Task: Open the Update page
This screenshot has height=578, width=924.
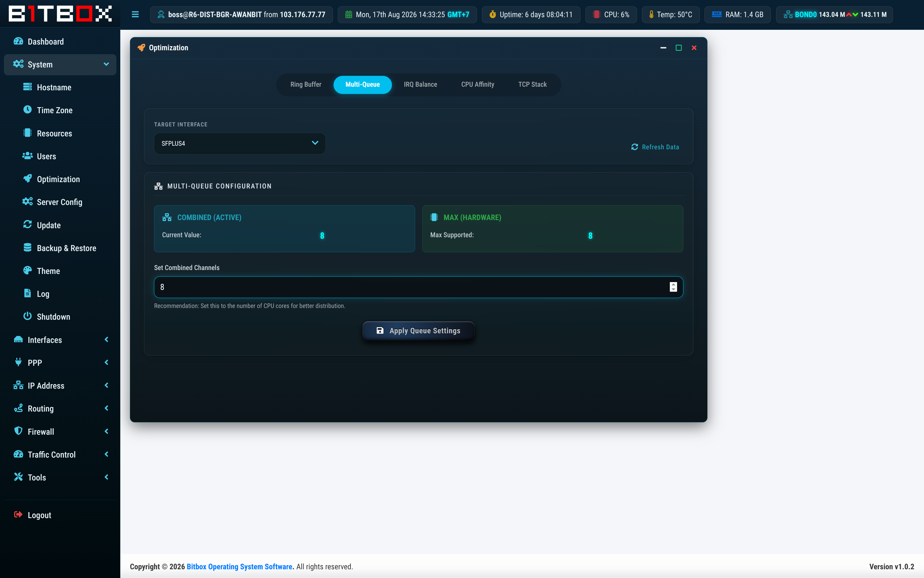Action: point(60,225)
